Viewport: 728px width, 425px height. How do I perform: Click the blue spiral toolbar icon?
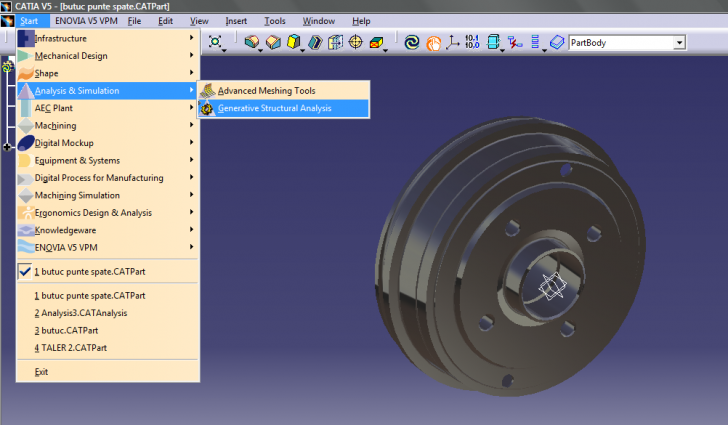click(x=412, y=42)
